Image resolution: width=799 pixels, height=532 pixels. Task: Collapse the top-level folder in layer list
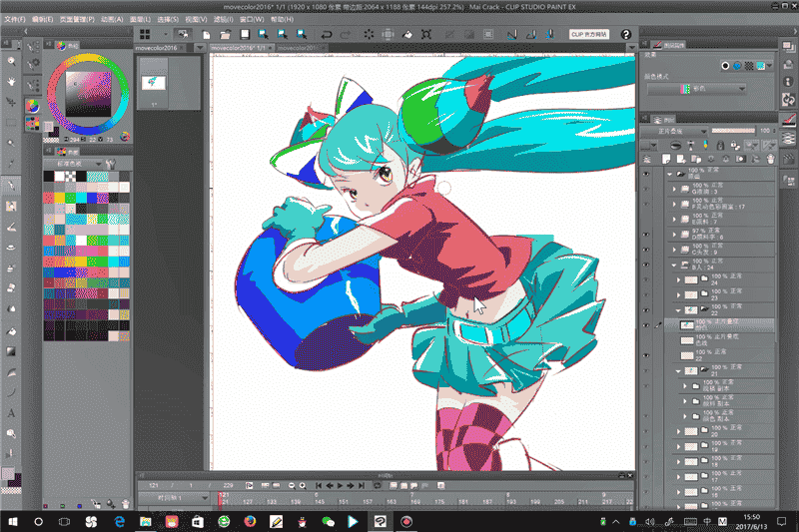pyautogui.click(x=669, y=174)
